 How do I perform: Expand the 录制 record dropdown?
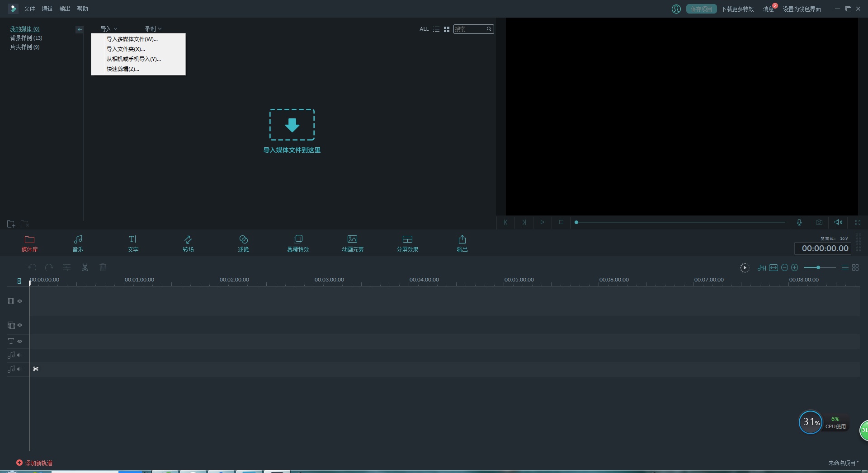click(153, 29)
